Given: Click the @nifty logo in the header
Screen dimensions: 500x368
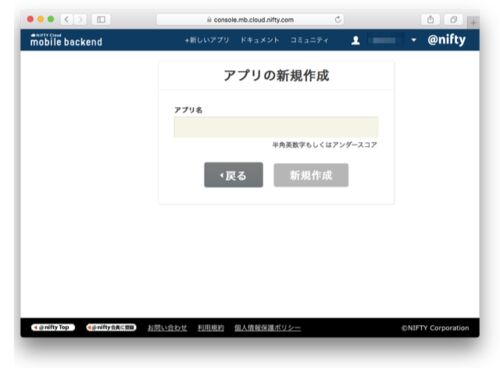Looking at the screenshot, I should pos(447,40).
